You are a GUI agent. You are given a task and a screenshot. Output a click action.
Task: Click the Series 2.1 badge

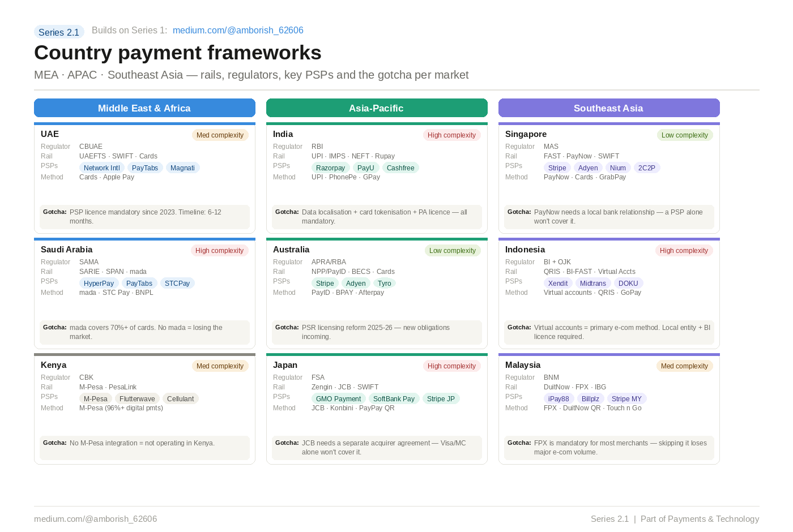[59, 32]
